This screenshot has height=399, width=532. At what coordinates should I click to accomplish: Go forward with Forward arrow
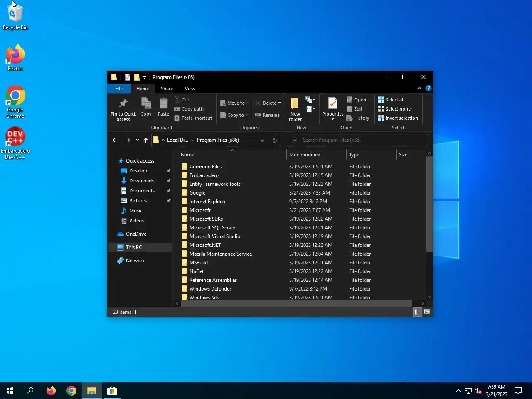click(x=128, y=140)
